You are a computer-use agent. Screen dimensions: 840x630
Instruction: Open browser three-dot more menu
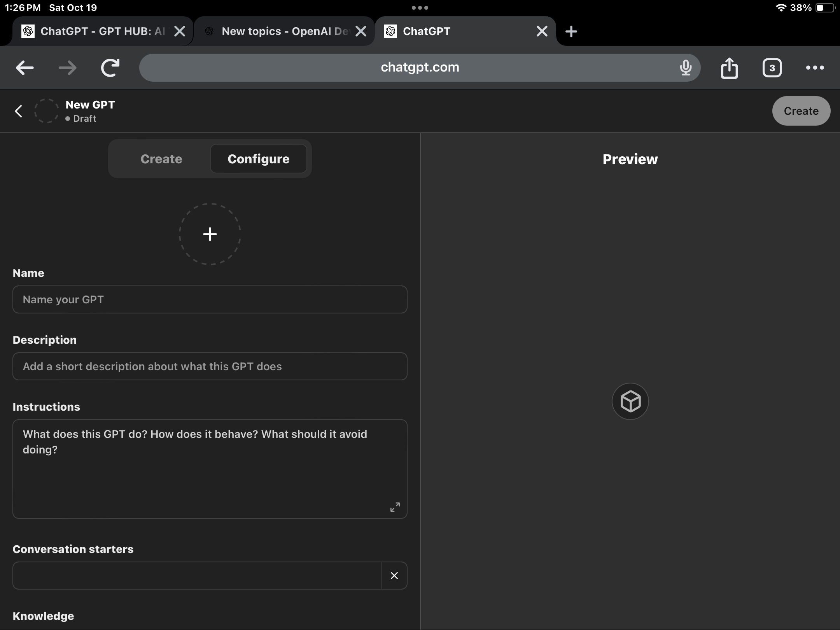(x=815, y=68)
